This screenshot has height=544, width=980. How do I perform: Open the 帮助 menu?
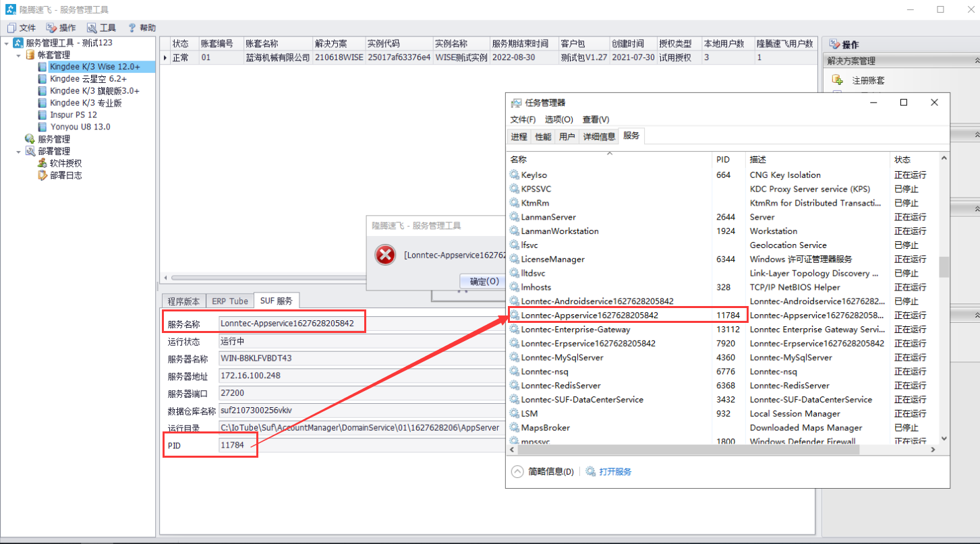[x=141, y=28]
